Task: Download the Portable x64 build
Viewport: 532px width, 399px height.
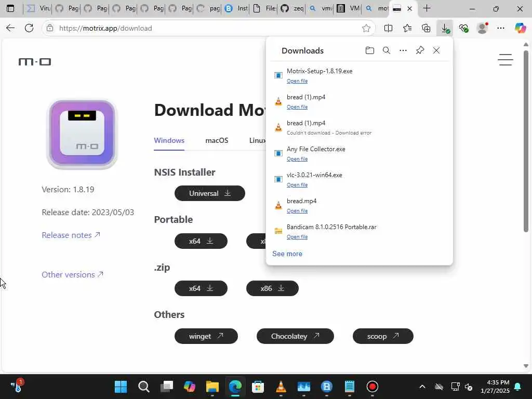Action: click(201, 241)
